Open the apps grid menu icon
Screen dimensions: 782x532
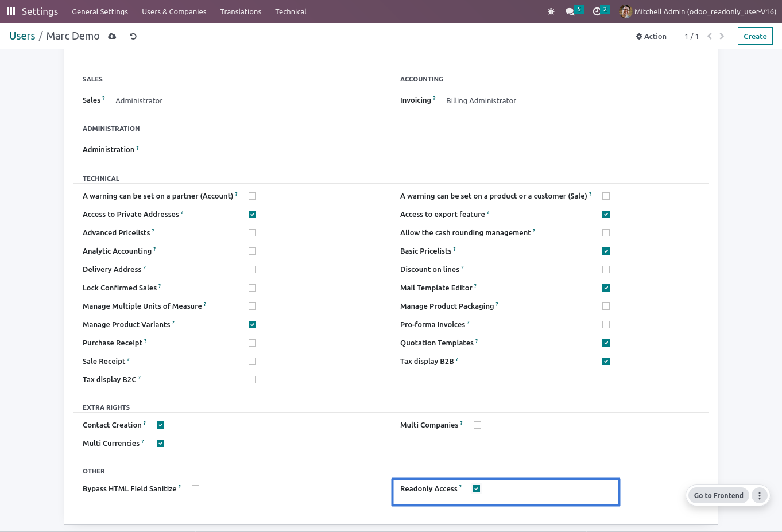click(11, 11)
